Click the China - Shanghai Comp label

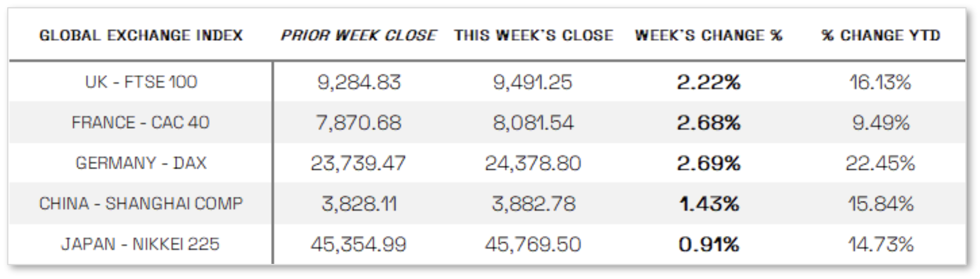pos(141,203)
